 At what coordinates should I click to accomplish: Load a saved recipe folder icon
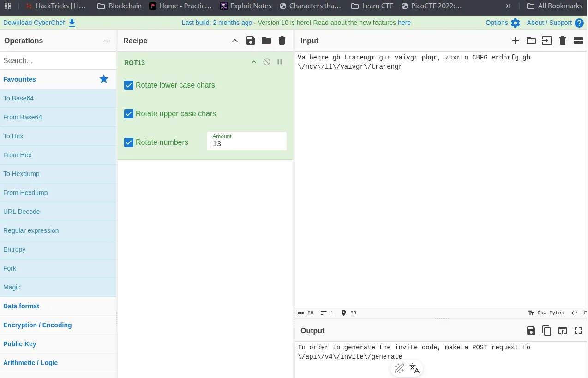click(266, 41)
